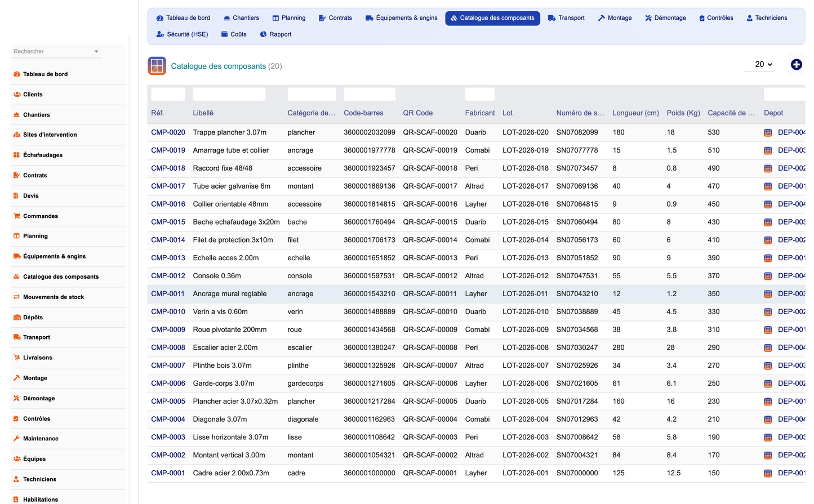Click depot icon in CMP-0020 row

(x=768, y=133)
